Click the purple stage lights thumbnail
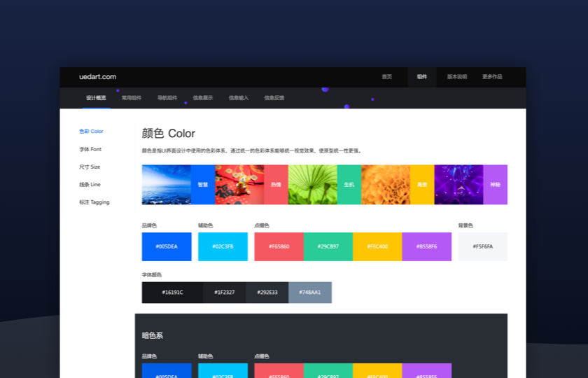 click(458, 185)
